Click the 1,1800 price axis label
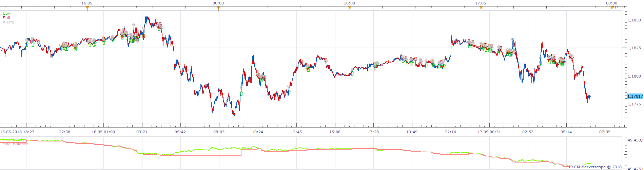This screenshot has height=170, width=644. tap(634, 76)
